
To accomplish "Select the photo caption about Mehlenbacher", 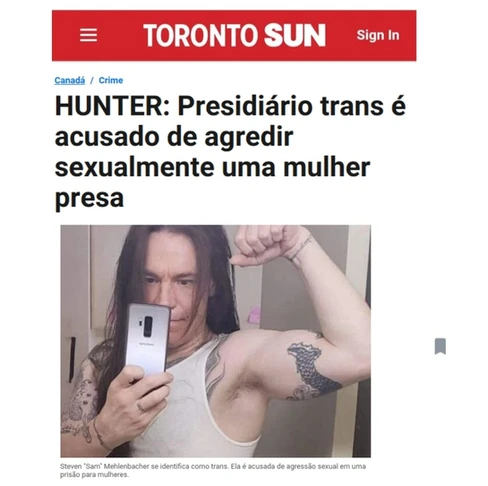I will [213, 470].
